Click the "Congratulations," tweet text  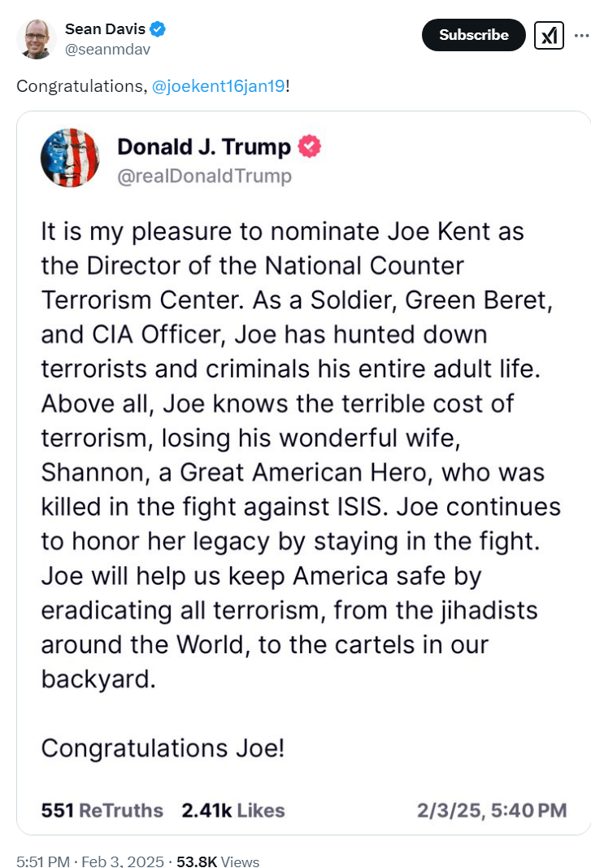point(82,85)
